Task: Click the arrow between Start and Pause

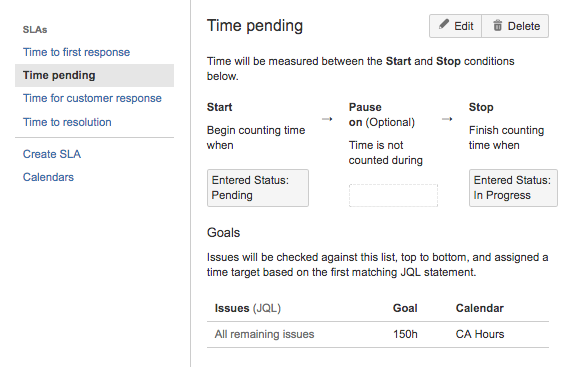Action: (x=327, y=119)
